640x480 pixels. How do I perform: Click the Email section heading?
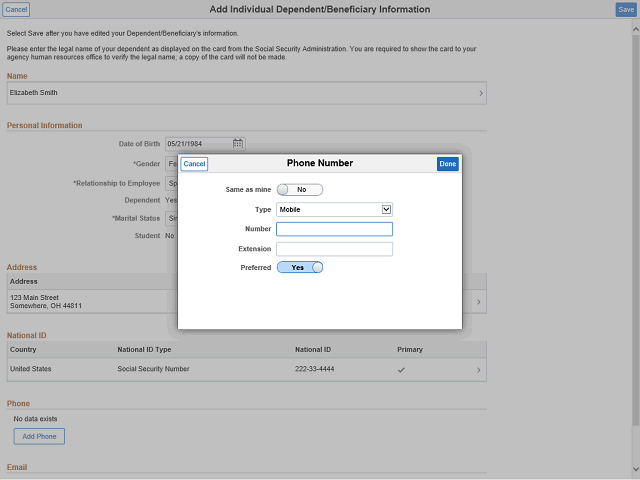[17, 467]
